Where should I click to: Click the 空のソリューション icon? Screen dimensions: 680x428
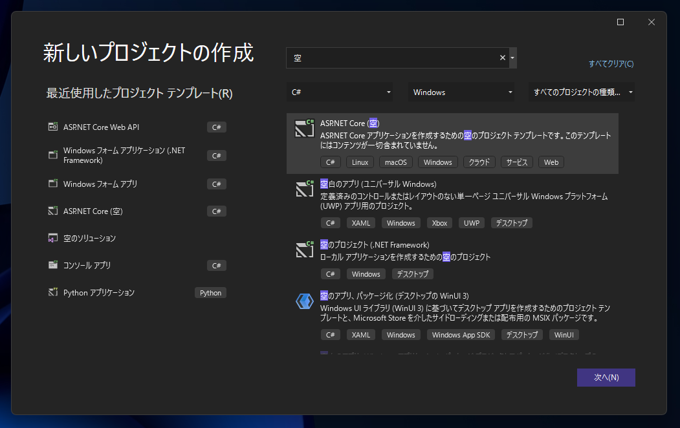point(53,238)
